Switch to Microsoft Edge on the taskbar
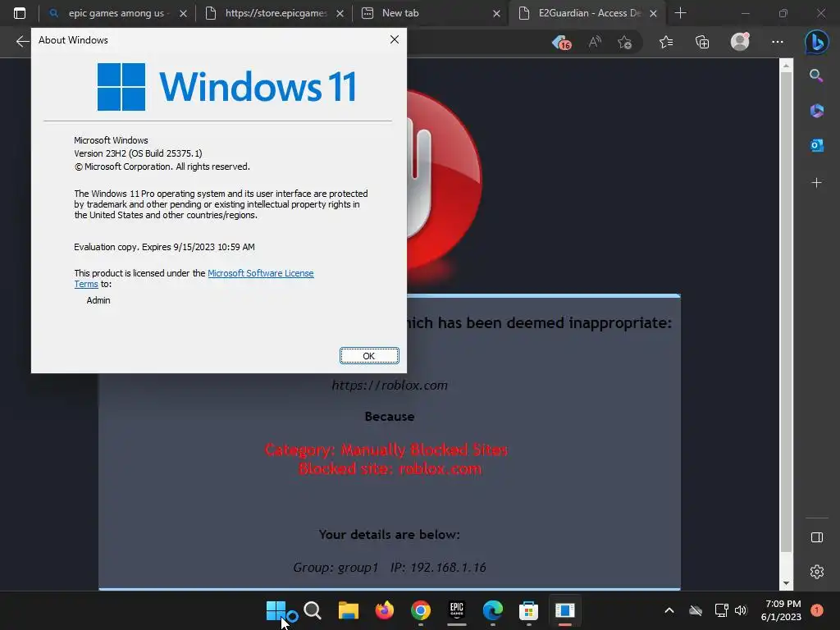840x630 pixels. (x=492, y=610)
